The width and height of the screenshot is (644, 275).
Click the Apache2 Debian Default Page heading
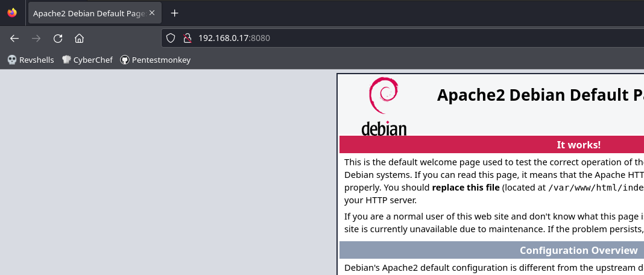click(x=540, y=95)
